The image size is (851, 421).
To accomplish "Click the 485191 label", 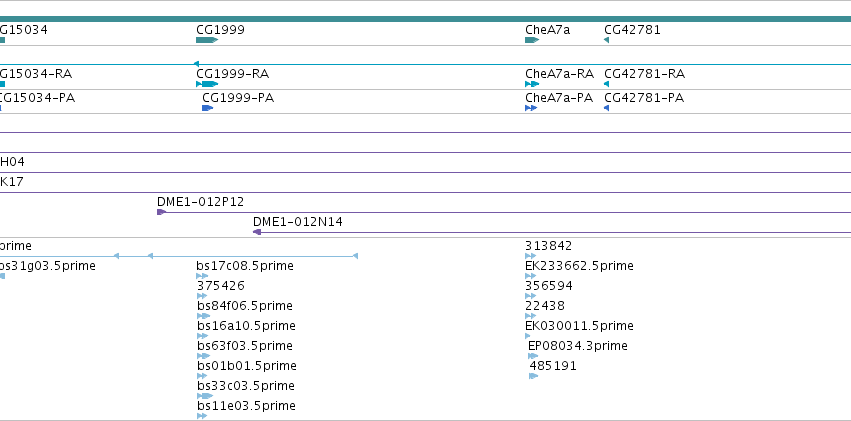I will coord(553,366).
